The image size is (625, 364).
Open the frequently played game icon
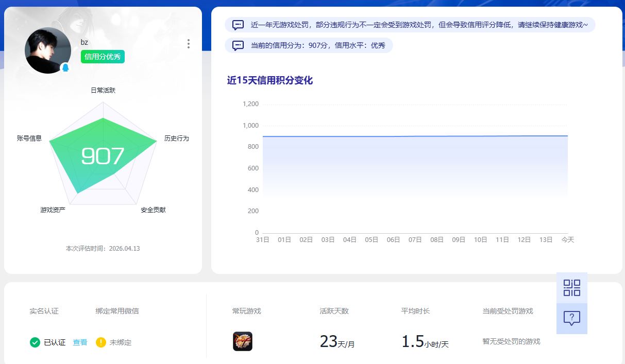point(242,341)
